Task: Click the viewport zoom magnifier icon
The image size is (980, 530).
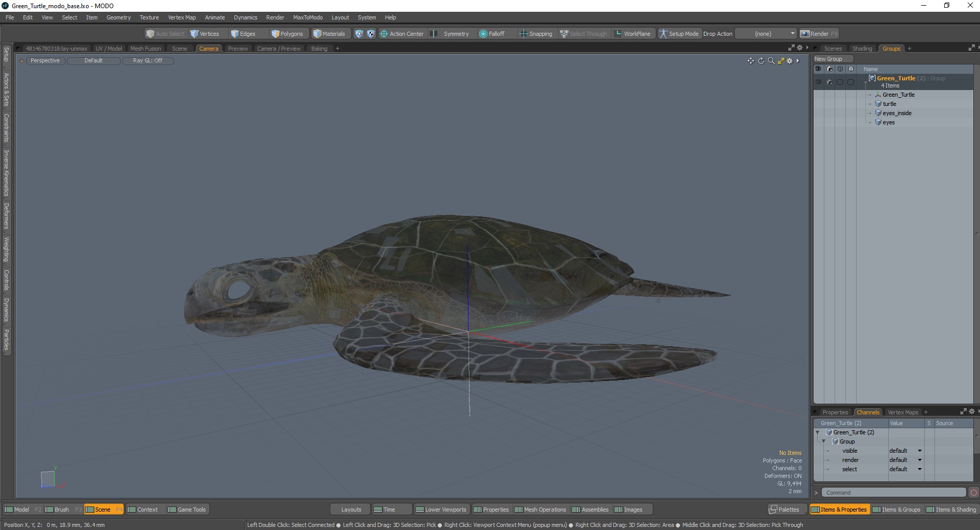Action: click(x=771, y=61)
